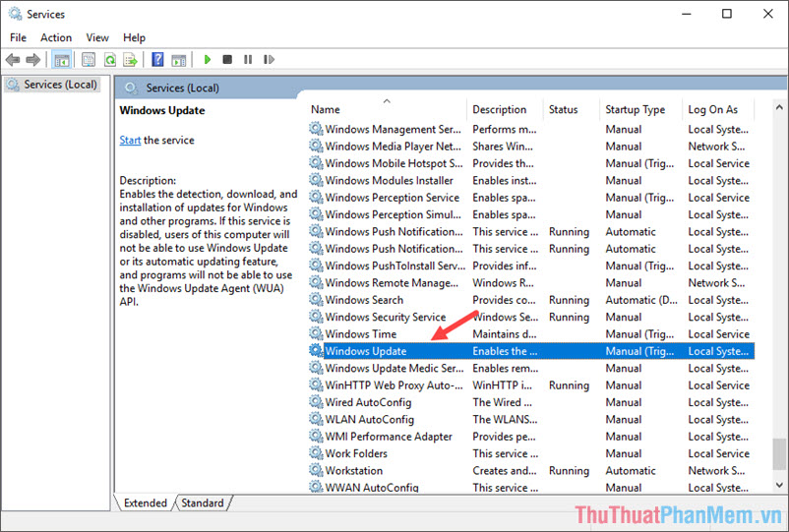
Task: Click gear icon beside Windows Search
Action: click(x=316, y=300)
